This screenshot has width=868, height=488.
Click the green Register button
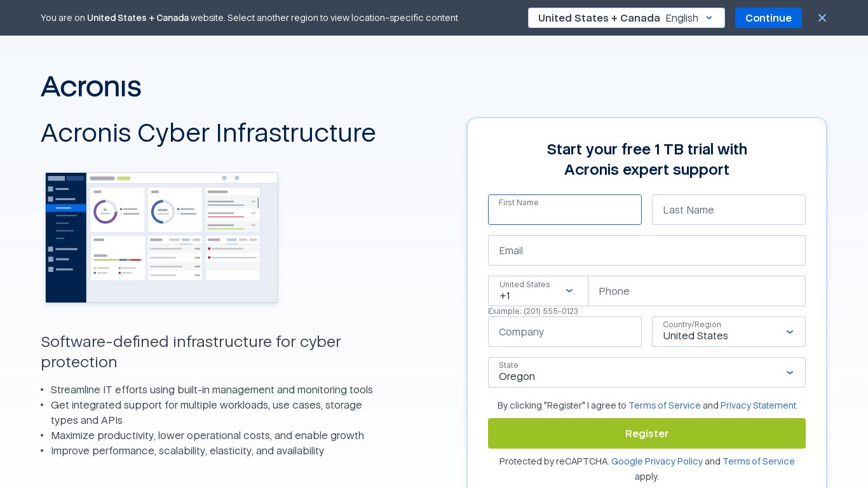pos(646,433)
